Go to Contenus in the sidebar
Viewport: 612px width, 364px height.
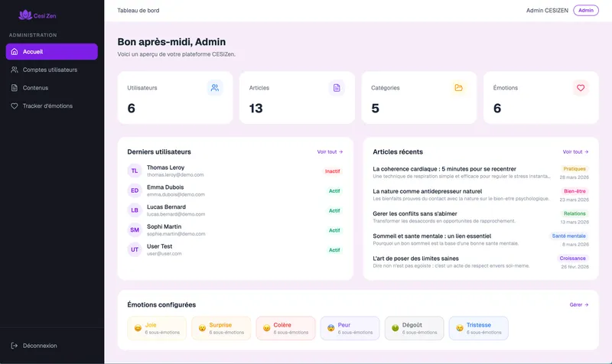point(35,88)
